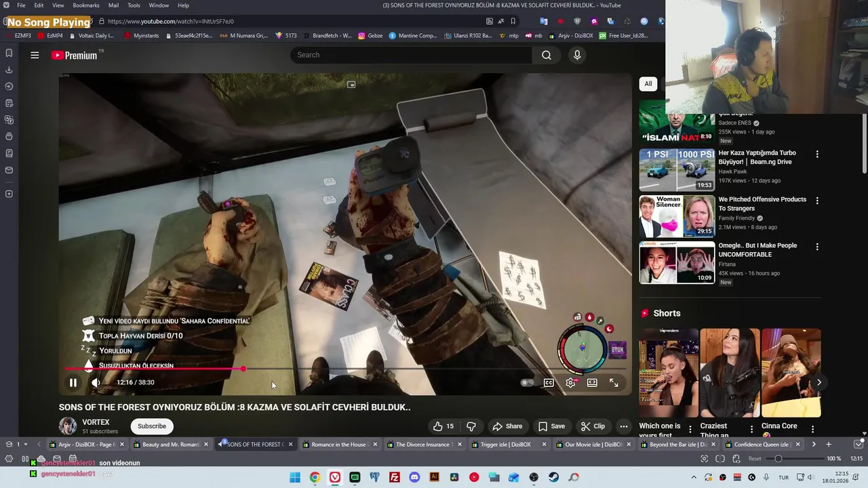Open history panel in sidebar
This screenshot has height=488, width=868.
(x=9, y=86)
